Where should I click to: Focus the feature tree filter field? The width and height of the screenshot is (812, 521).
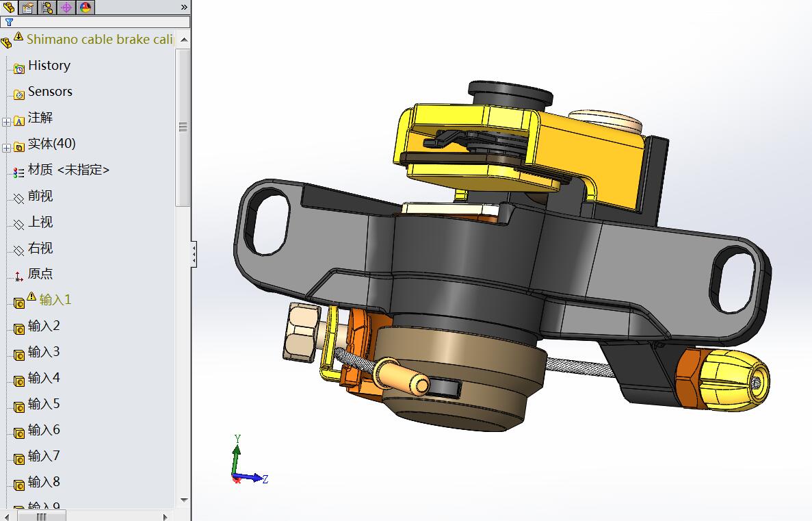click(x=95, y=22)
